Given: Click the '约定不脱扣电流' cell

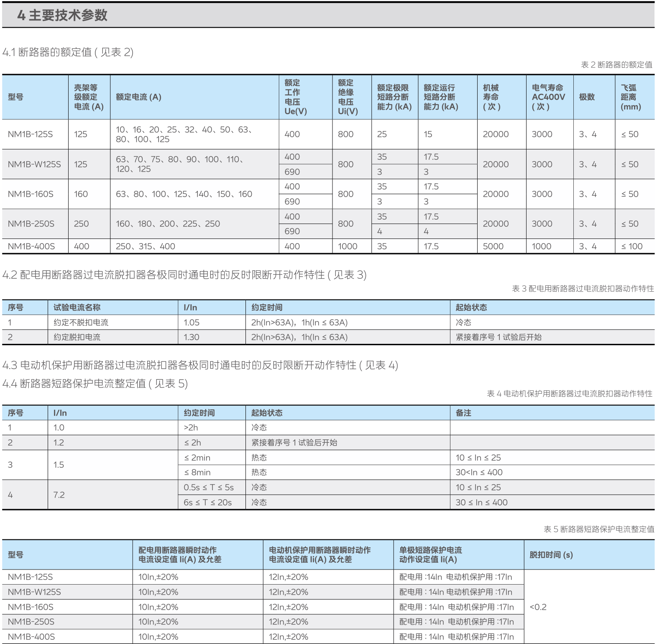Looking at the screenshot, I should [x=81, y=323].
